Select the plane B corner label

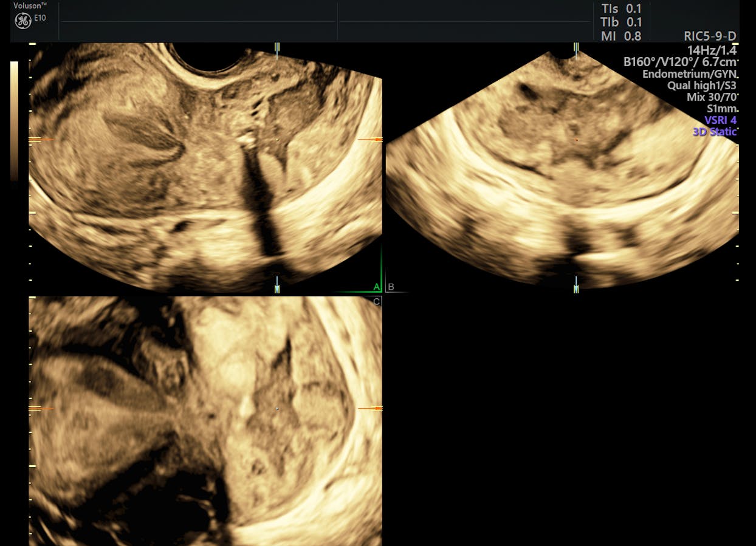391,287
